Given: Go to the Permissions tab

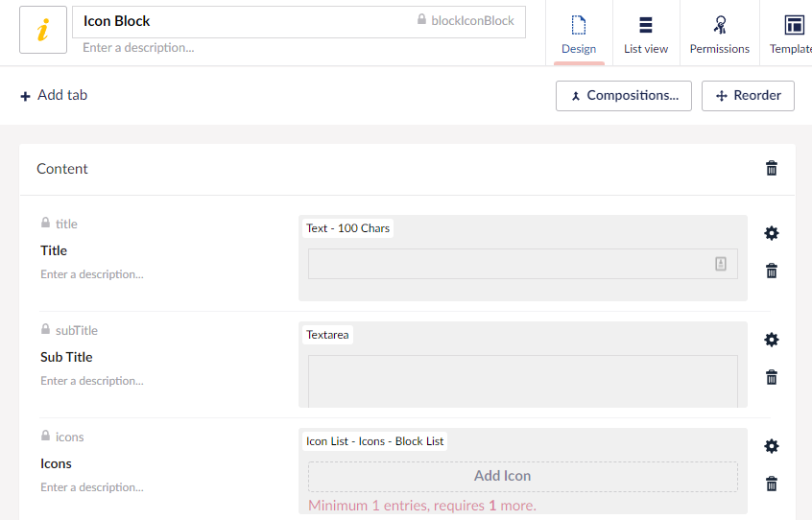Looking at the screenshot, I should pos(719,34).
